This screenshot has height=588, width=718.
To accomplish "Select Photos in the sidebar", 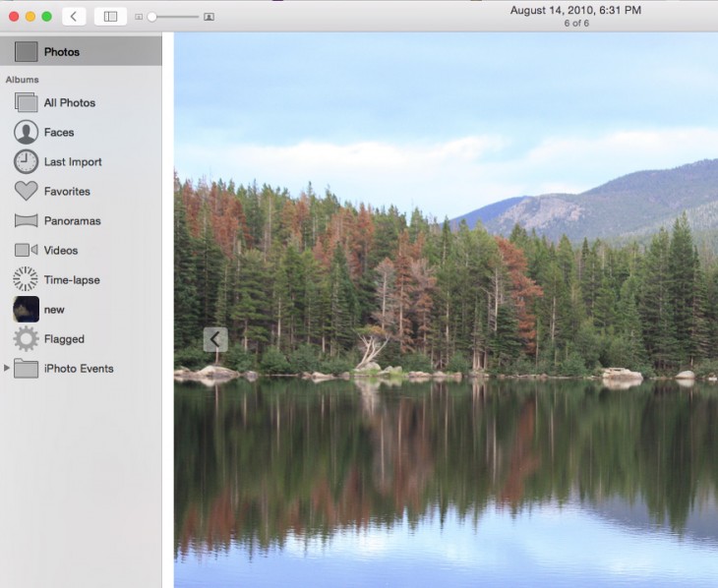I will [81, 52].
